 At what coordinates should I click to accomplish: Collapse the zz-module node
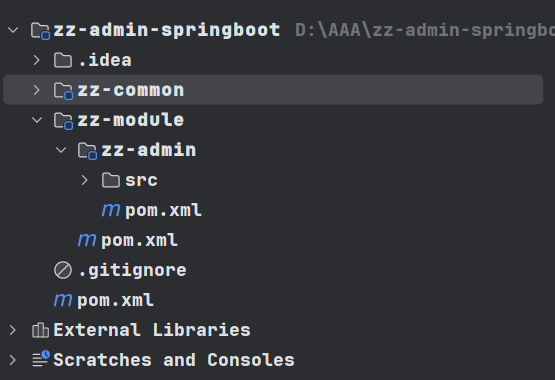coord(37,120)
